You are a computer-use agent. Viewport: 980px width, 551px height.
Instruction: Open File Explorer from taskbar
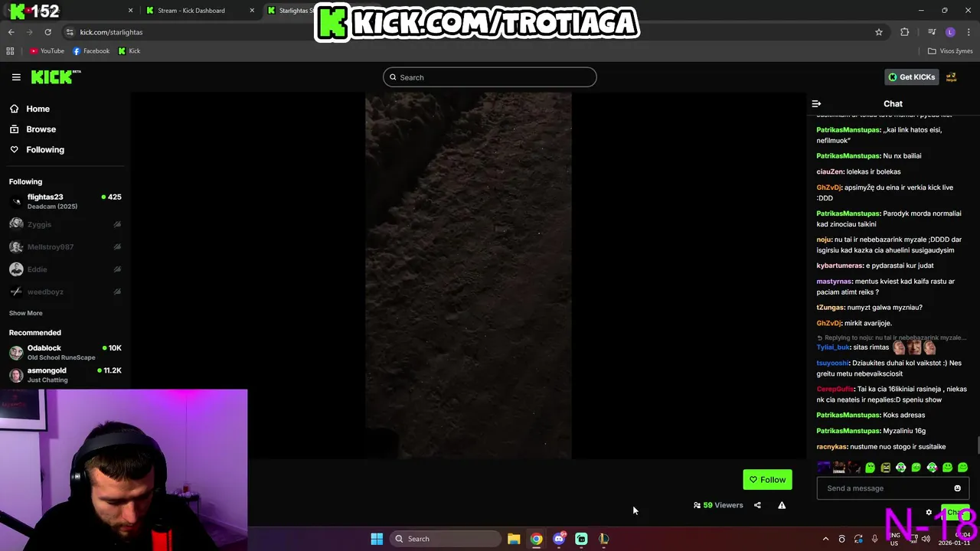514,539
